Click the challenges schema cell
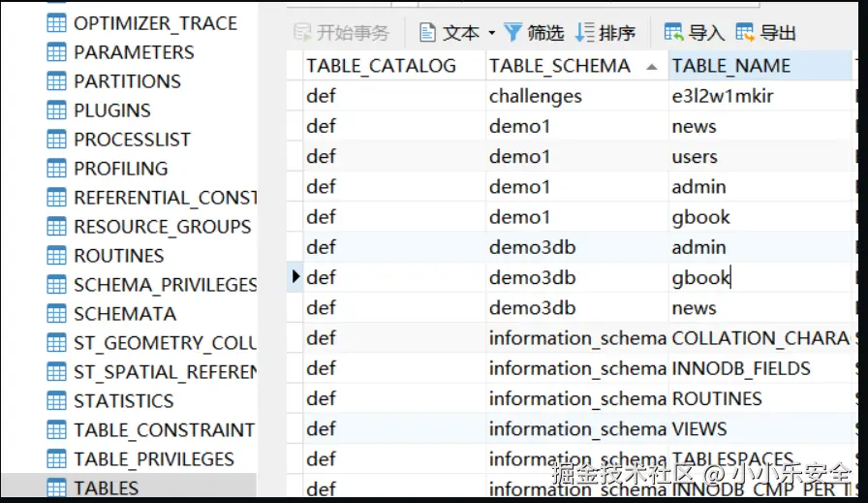 click(x=536, y=96)
